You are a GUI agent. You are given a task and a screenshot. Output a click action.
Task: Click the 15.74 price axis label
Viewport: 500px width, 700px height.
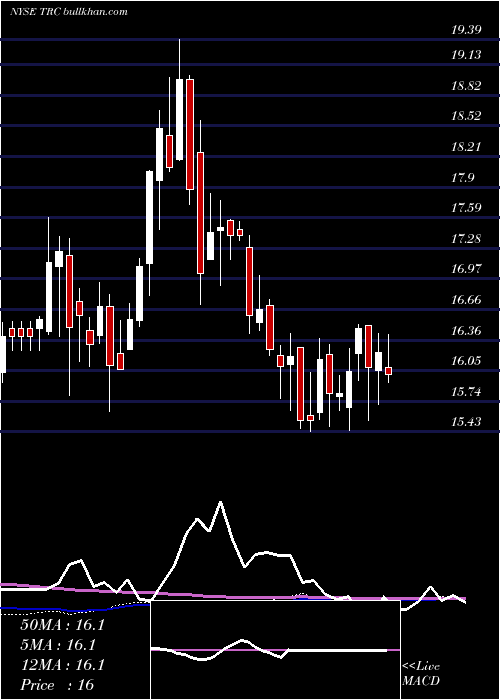click(x=466, y=392)
